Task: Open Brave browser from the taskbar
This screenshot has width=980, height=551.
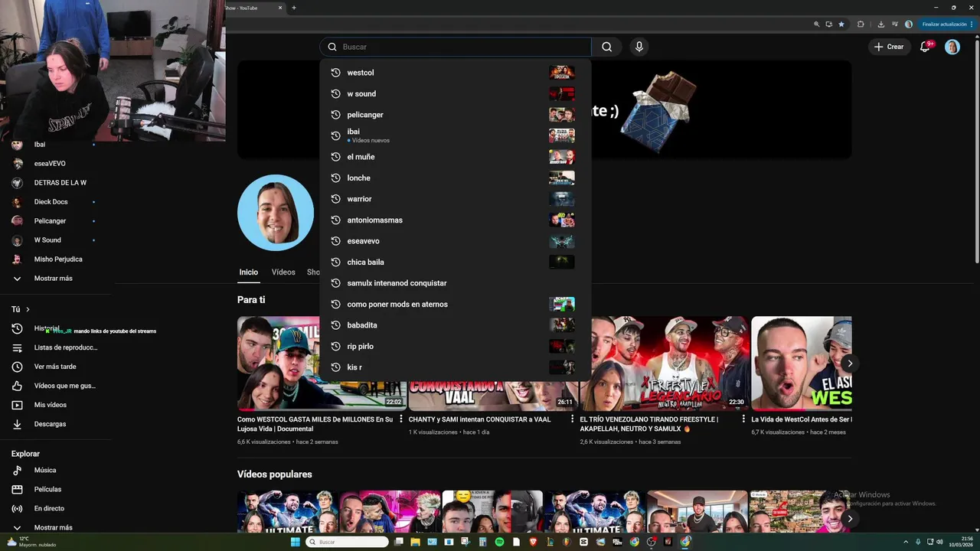Action: [534, 542]
